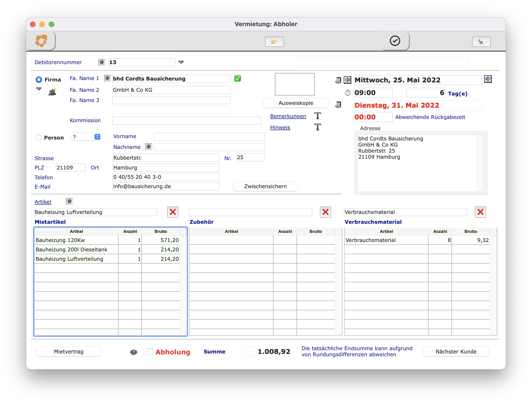The image size is (532, 404).
Task: Enable the Abholung checkbox
Action: click(x=150, y=352)
